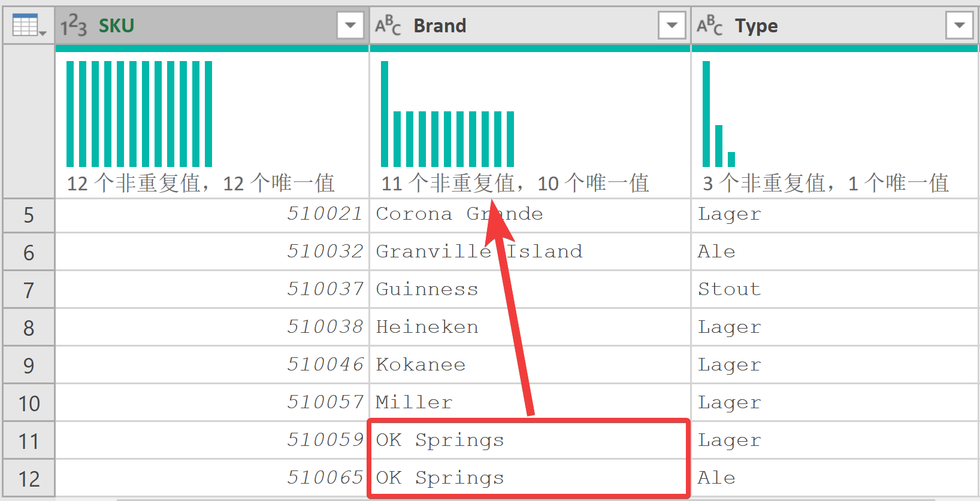Select row number 7
980x501 pixels.
point(29,290)
